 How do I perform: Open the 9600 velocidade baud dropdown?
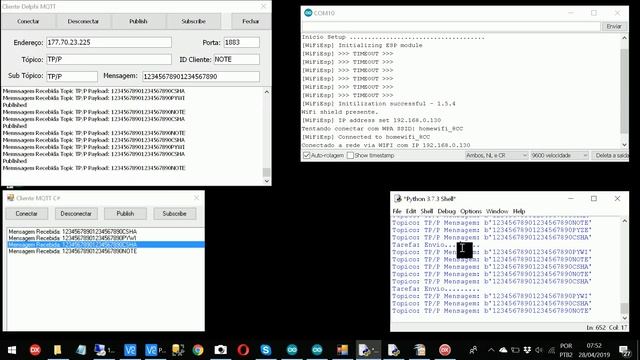tap(559, 156)
